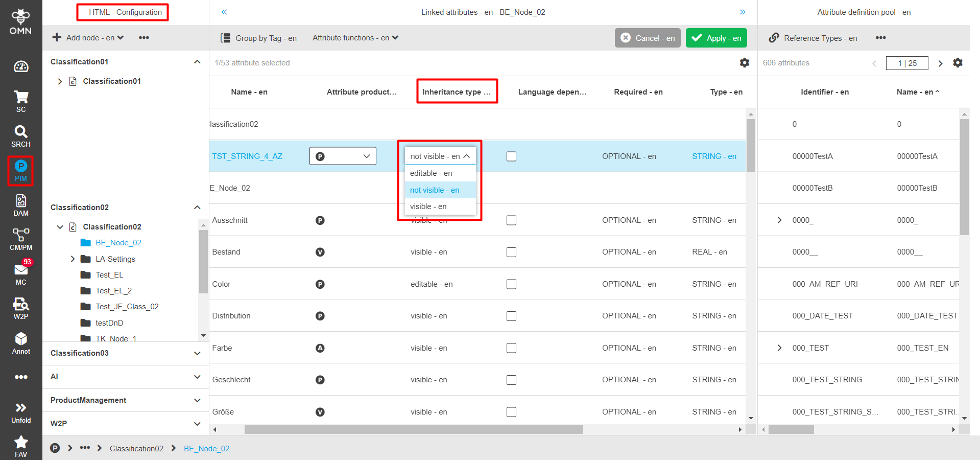980x460 pixels.
Task: Open the CM/PM workflow icon
Action: [20, 239]
